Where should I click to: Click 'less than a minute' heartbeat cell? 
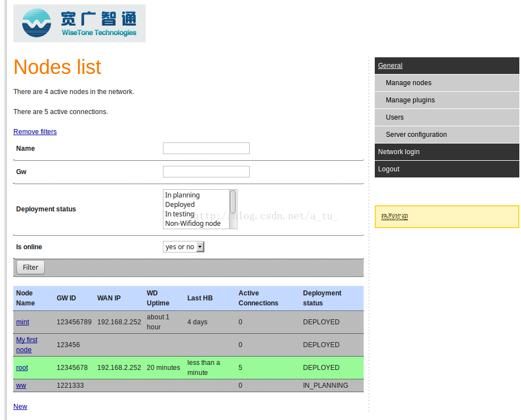click(204, 368)
